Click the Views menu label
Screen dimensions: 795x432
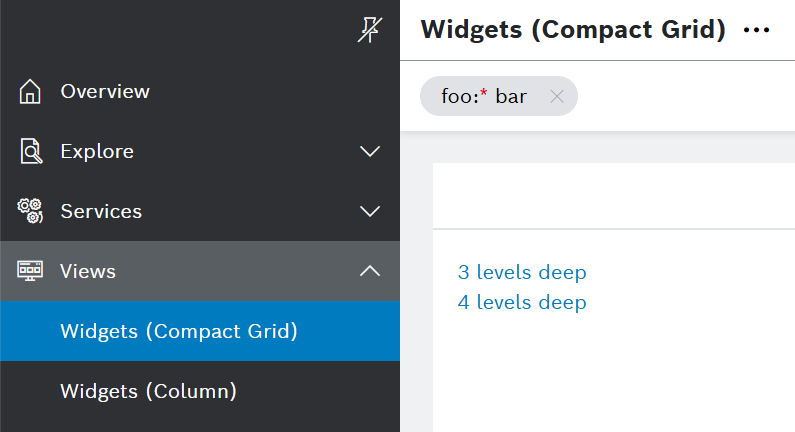88,271
